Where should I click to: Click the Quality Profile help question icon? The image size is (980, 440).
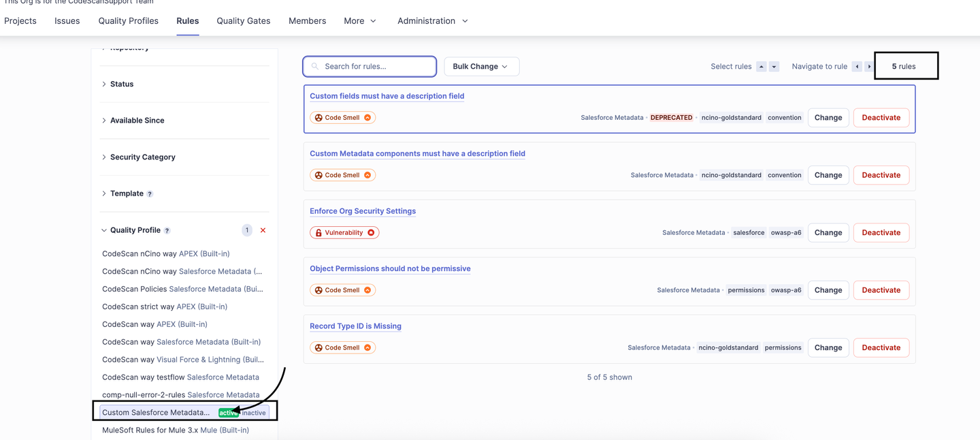pyautogui.click(x=167, y=231)
